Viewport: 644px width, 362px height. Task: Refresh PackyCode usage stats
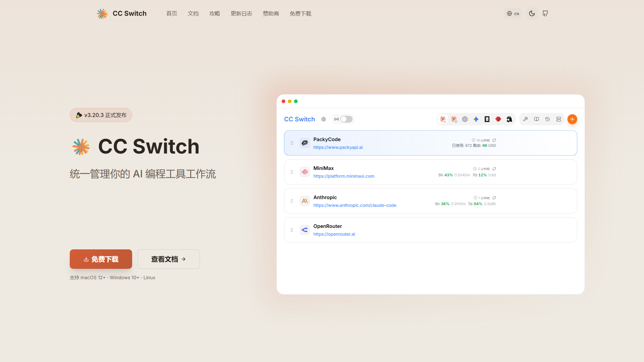494,140
